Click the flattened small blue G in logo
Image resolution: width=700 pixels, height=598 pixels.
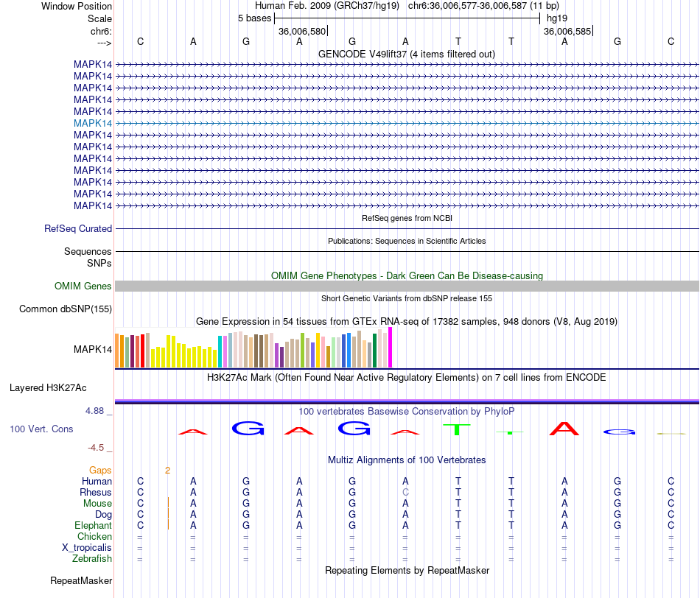[x=619, y=432]
